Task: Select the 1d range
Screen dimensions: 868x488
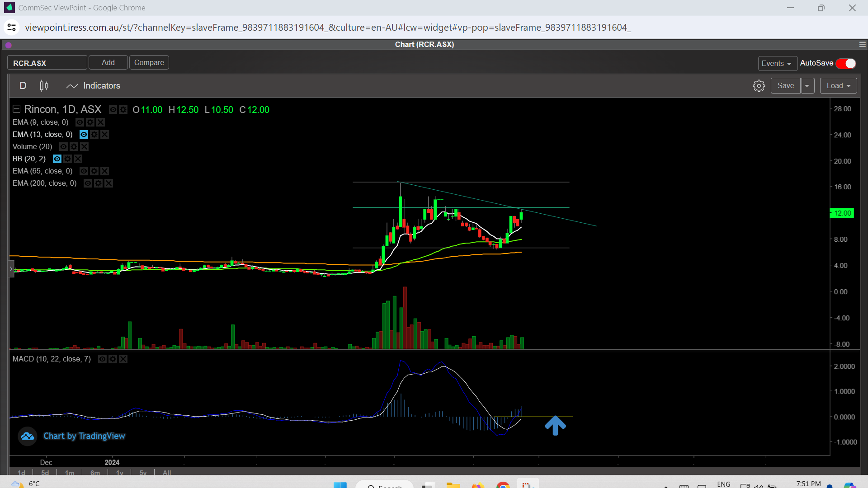Action: (21, 473)
